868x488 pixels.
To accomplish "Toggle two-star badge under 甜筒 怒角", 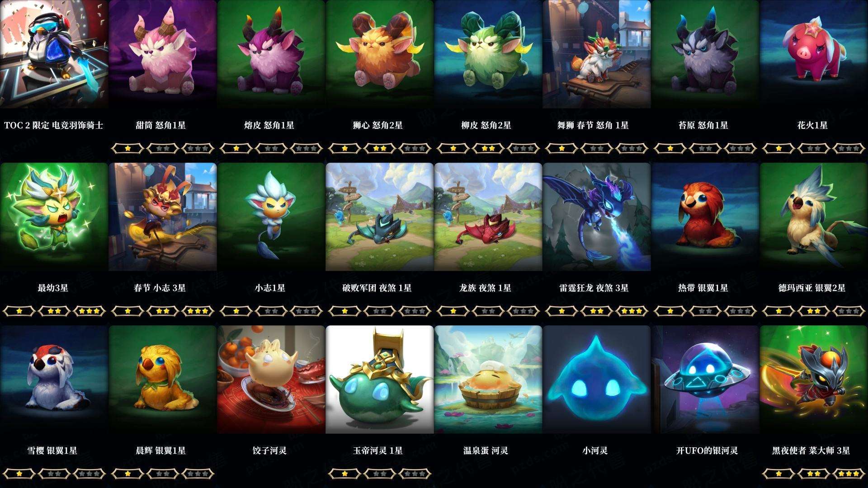I will [163, 148].
